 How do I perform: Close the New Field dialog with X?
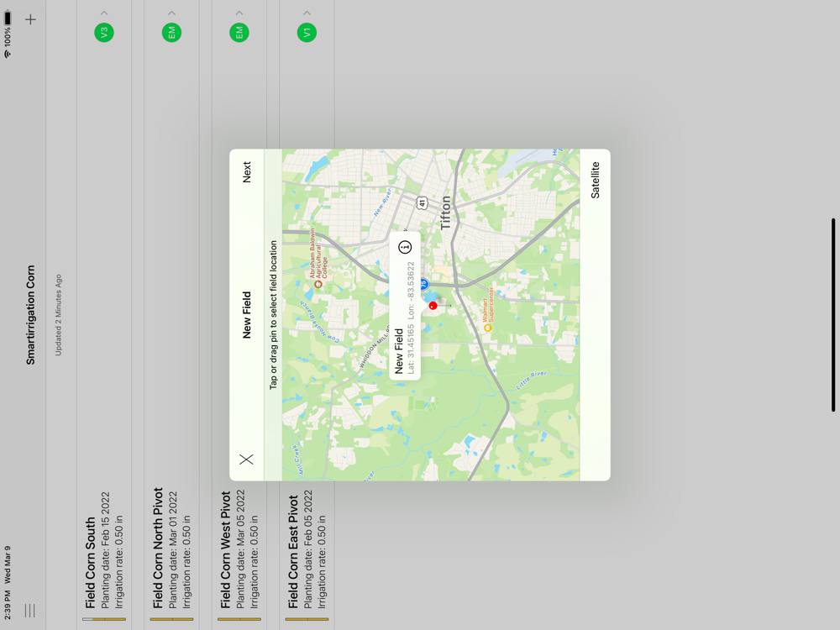[246, 459]
